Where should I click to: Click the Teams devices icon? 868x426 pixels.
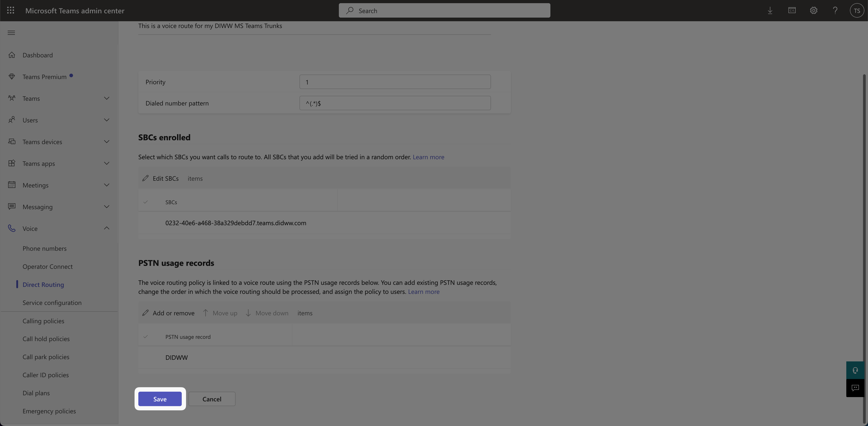pyautogui.click(x=12, y=141)
